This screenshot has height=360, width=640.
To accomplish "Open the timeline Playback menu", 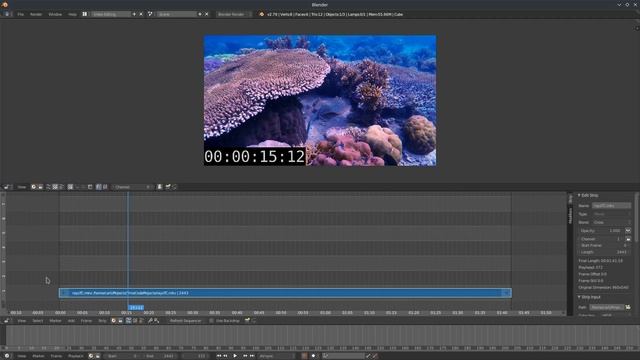I will (x=76, y=356).
